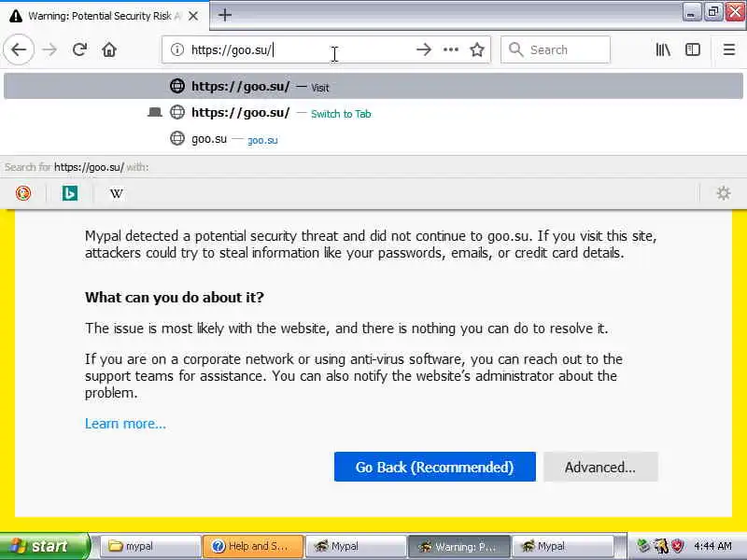
Task: Click the middle system tray icon
Action: 661,546
